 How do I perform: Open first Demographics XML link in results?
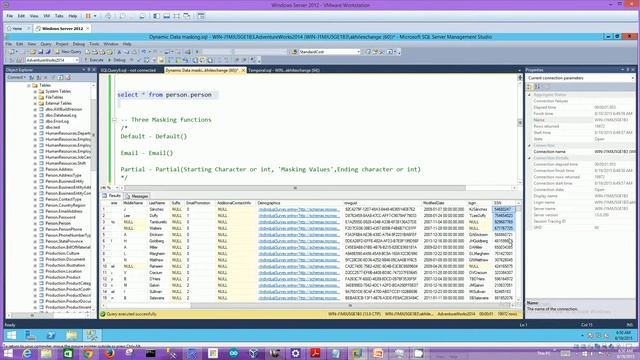coord(299,209)
